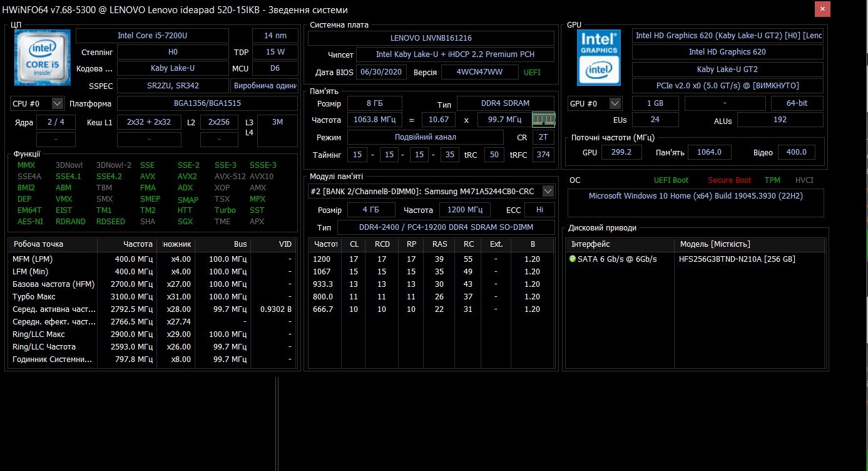Screen dimensions: 868x471
Task: Click the Інтерфейс column header
Action: click(x=620, y=244)
